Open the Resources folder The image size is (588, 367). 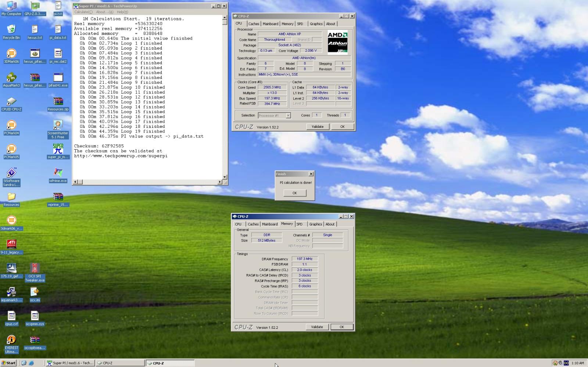11,199
